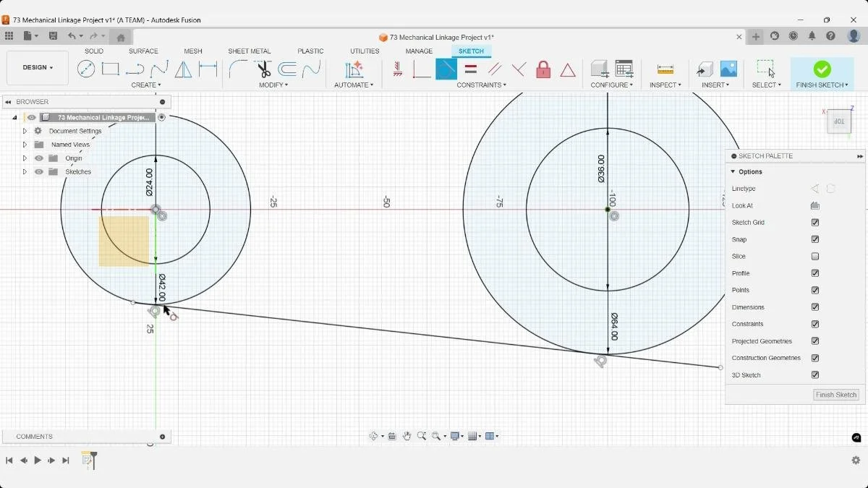Switch to the SOLID tab
The width and height of the screenshot is (868, 488).
pyautogui.click(x=94, y=51)
